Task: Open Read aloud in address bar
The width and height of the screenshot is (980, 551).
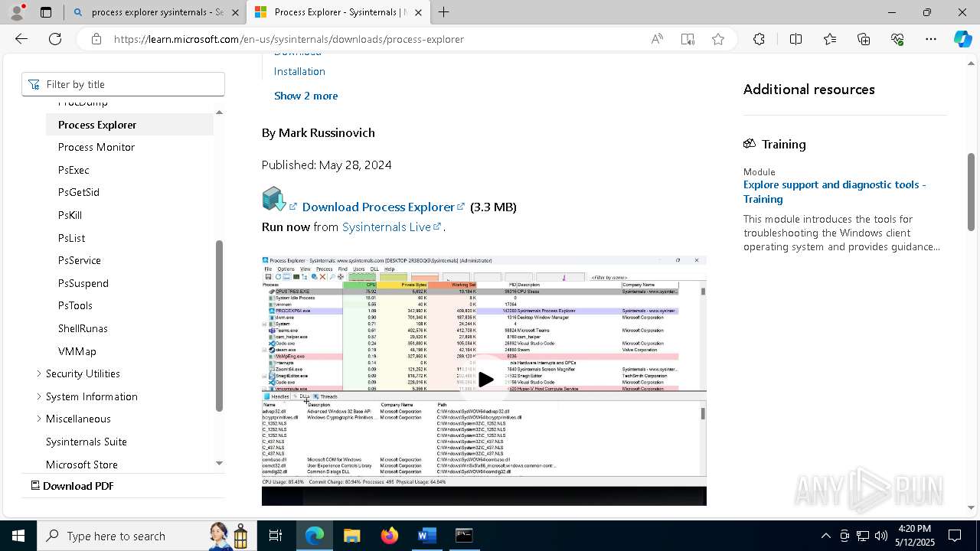Action: tap(657, 39)
